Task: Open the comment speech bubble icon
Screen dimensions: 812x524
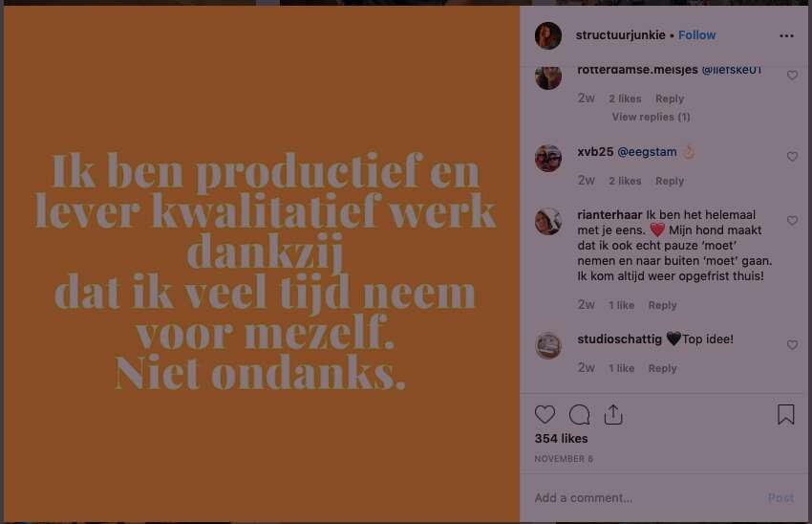Action: [x=579, y=415]
